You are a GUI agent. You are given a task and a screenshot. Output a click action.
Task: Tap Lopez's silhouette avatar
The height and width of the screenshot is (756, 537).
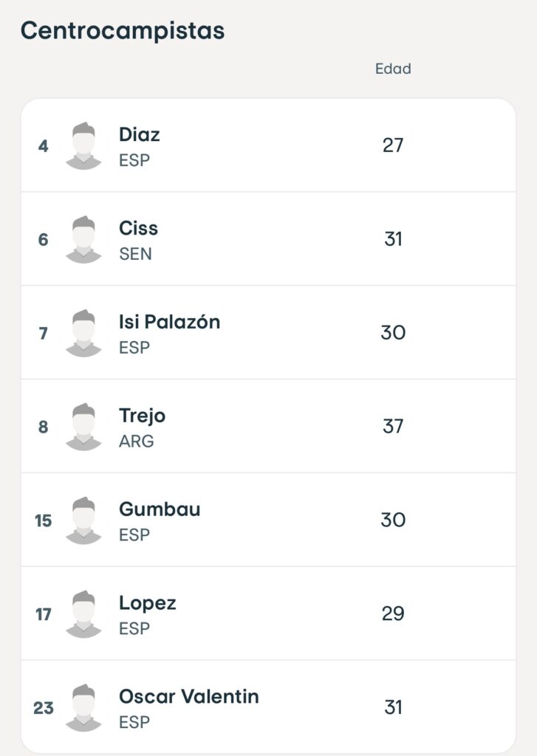point(83,614)
